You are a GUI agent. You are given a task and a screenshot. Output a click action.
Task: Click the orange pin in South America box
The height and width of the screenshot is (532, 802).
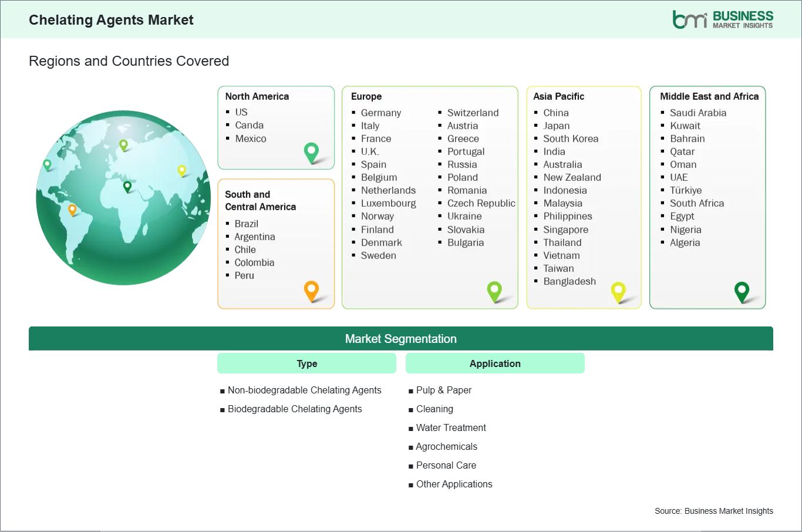pyautogui.click(x=311, y=290)
